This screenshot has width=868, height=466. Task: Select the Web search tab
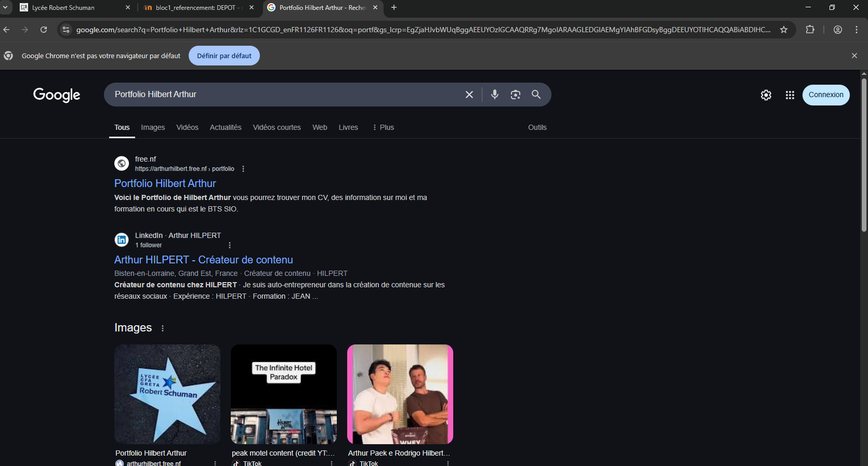pyautogui.click(x=320, y=127)
